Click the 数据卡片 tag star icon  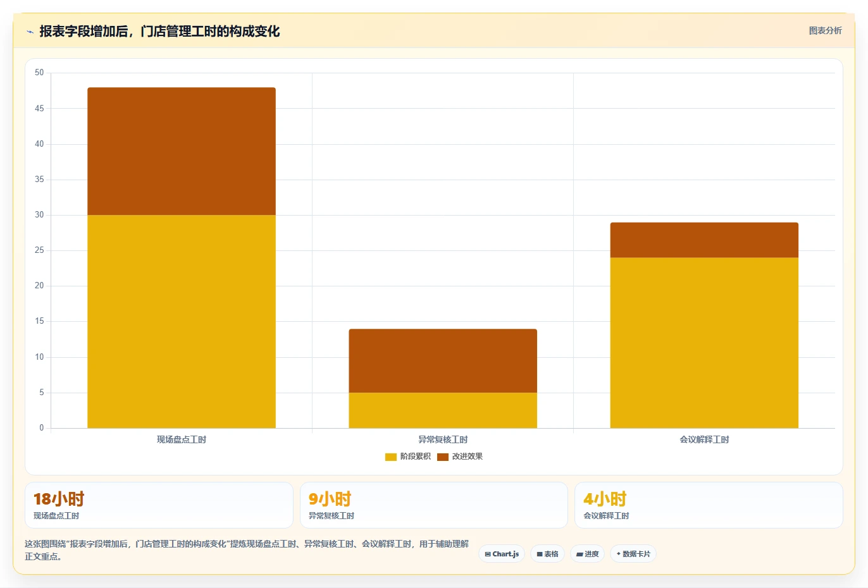(619, 554)
